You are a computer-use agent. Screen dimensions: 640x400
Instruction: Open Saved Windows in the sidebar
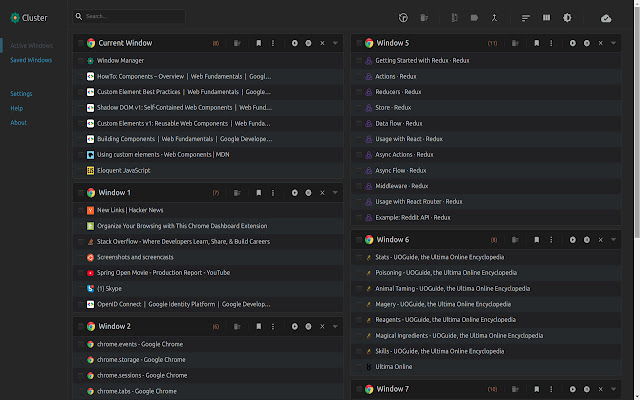[31, 60]
